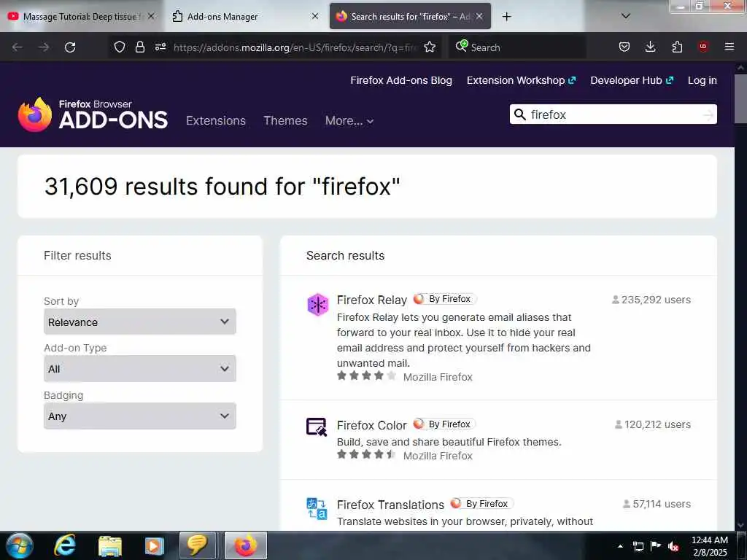The width and height of the screenshot is (747, 560).
Task: Open the tracking protection shield icon
Action: coord(120,47)
